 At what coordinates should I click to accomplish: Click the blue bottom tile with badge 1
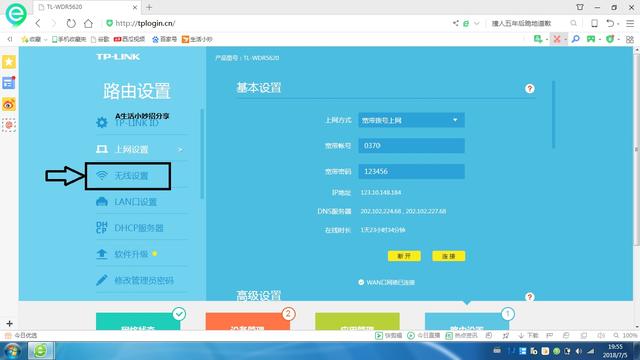pos(467,322)
